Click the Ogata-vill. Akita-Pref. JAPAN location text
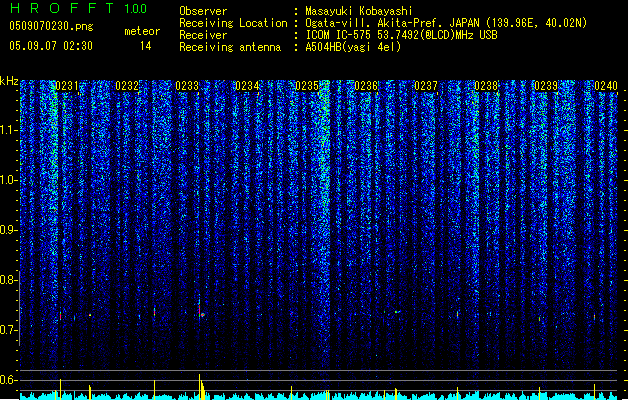The width and height of the screenshot is (629, 400). 446,23
